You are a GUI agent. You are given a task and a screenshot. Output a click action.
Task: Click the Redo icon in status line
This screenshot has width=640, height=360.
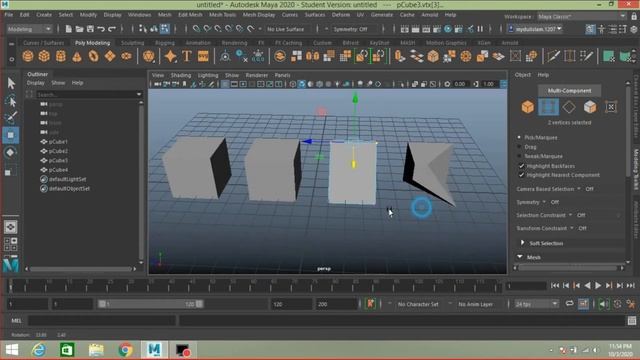[x=112, y=29]
